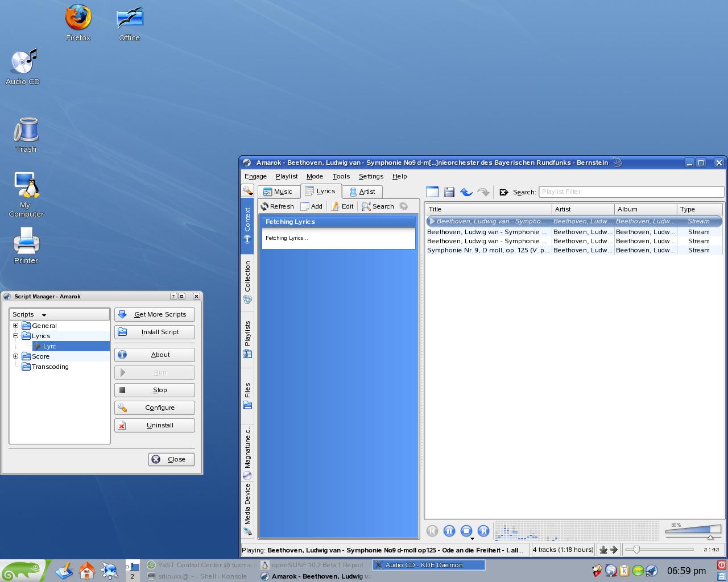Clear the playlist search filter
Viewport: 728px width, 582px height.
(503, 192)
